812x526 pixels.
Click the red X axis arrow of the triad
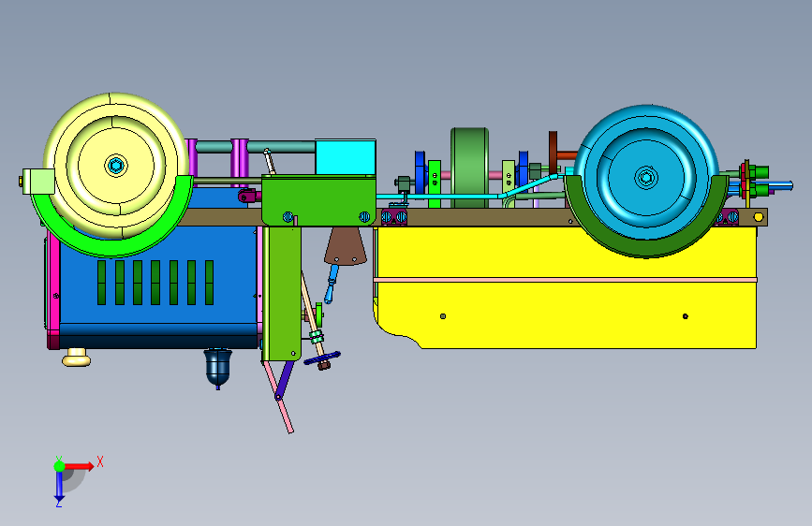(81, 466)
